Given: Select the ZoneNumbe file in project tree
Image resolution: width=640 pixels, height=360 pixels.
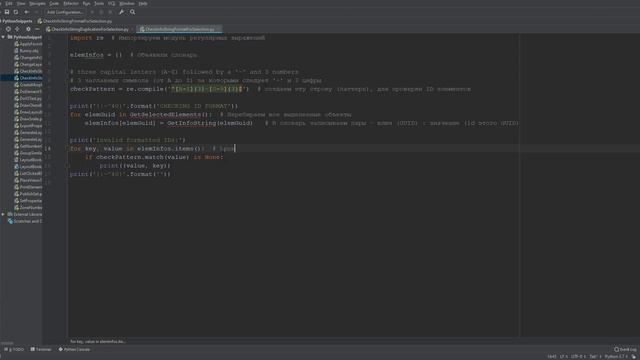Looking at the screenshot, I should (x=28, y=208).
